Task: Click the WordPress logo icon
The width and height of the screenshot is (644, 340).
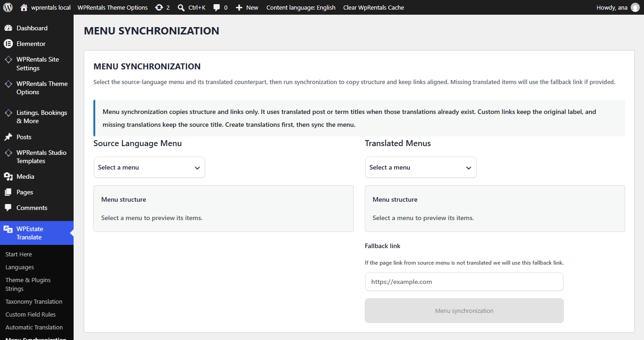Action: (x=8, y=7)
